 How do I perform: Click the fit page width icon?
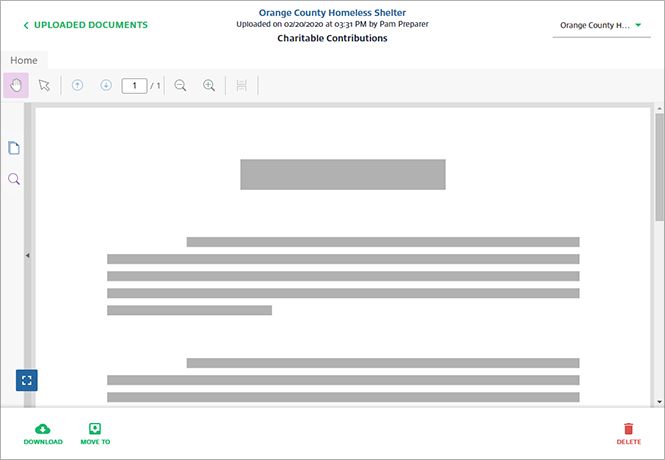point(242,85)
